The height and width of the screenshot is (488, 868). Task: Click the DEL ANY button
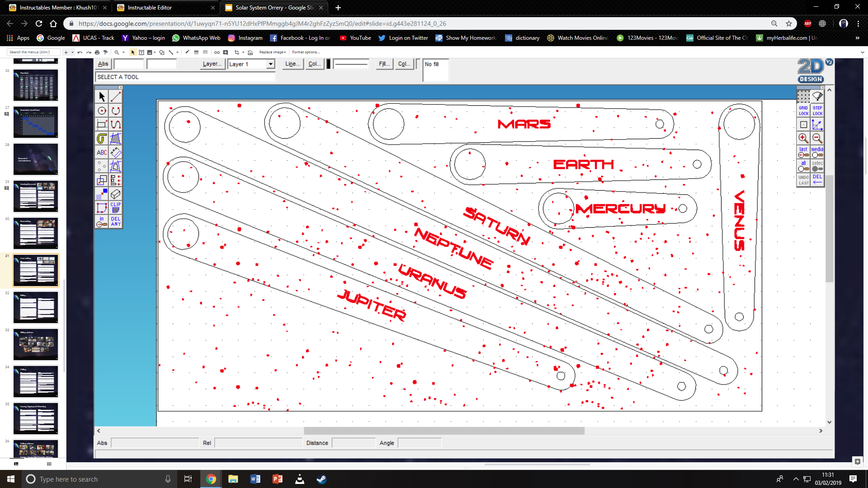pos(116,221)
